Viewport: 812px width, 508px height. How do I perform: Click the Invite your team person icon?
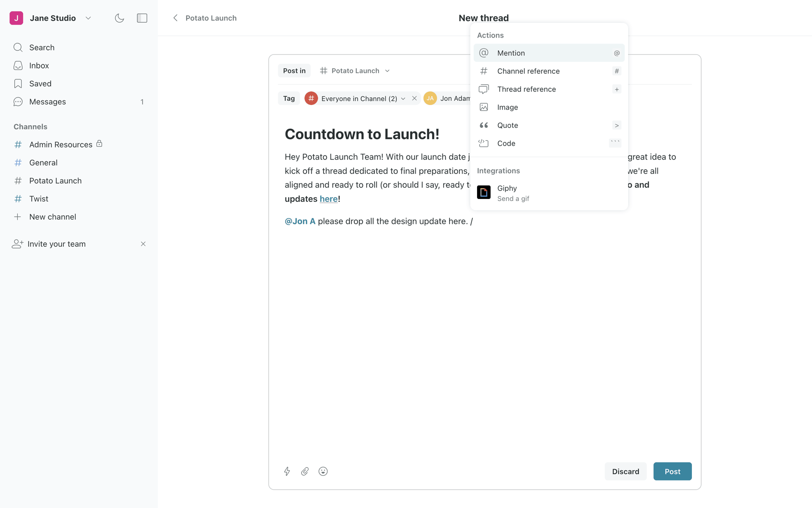(17, 244)
